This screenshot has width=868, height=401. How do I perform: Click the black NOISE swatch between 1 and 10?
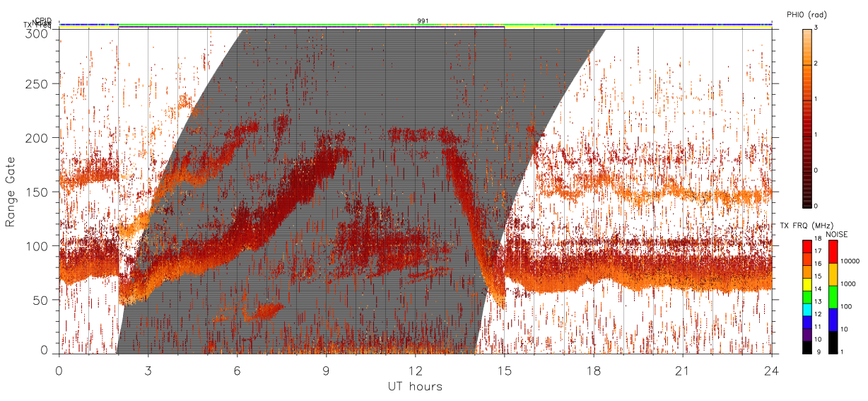point(833,342)
